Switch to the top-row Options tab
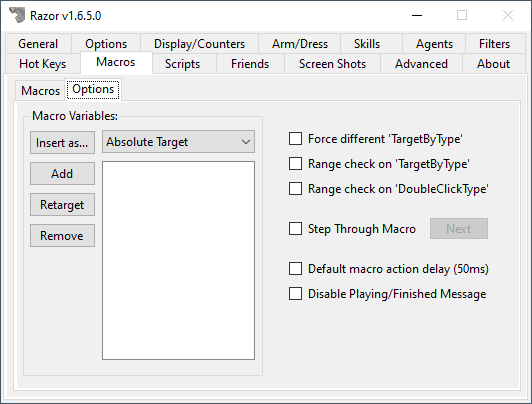This screenshot has height=404, width=532. pyautogui.click(x=106, y=44)
